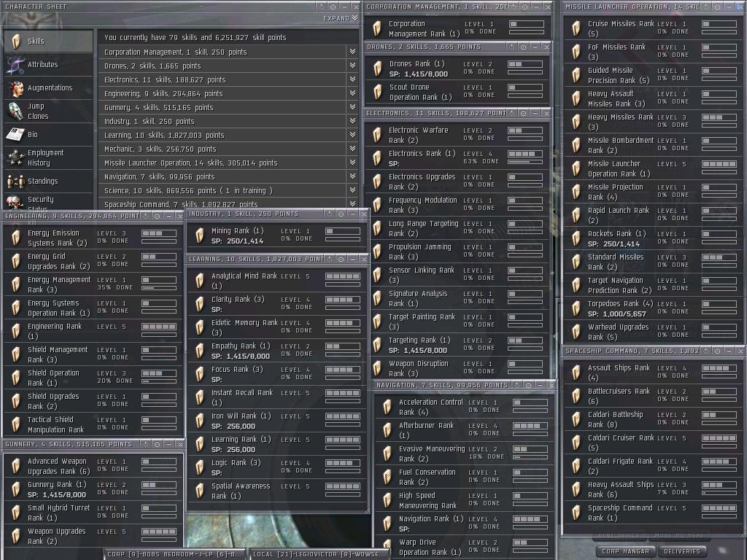Viewport: 747px width, 560px height.
Task: Select the Tactical Shield Manipulation skill row
Action: pos(93,425)
